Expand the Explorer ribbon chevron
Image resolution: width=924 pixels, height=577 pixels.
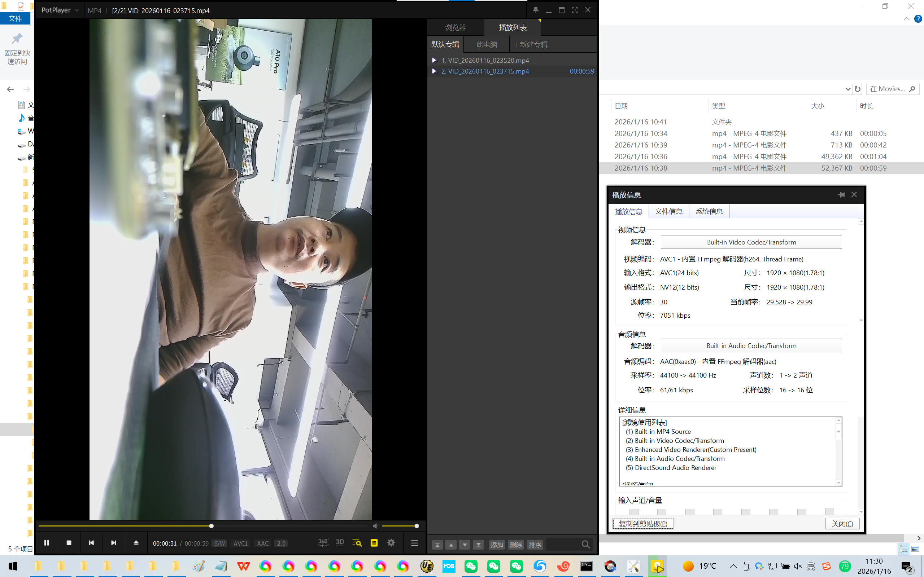pos(906,19)
